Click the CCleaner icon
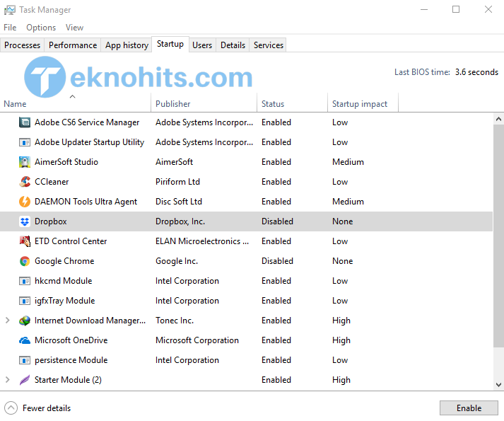 click(x=25, y=182)
